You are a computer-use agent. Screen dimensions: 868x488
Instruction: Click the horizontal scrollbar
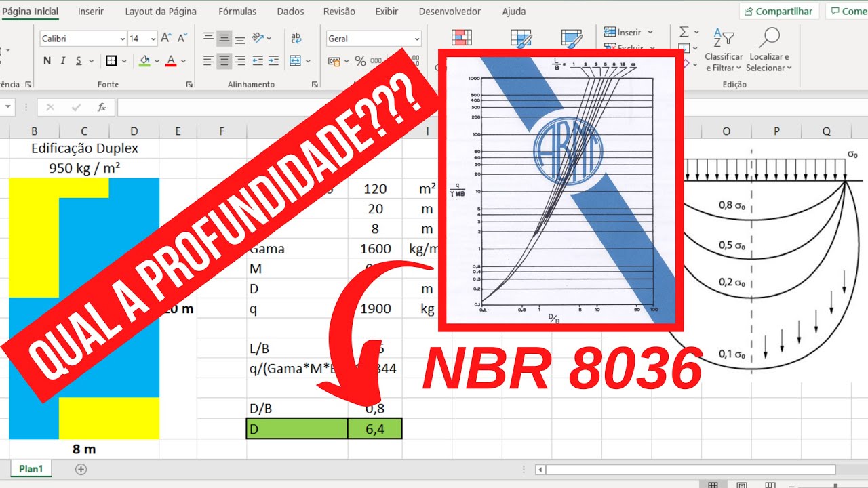692,469
